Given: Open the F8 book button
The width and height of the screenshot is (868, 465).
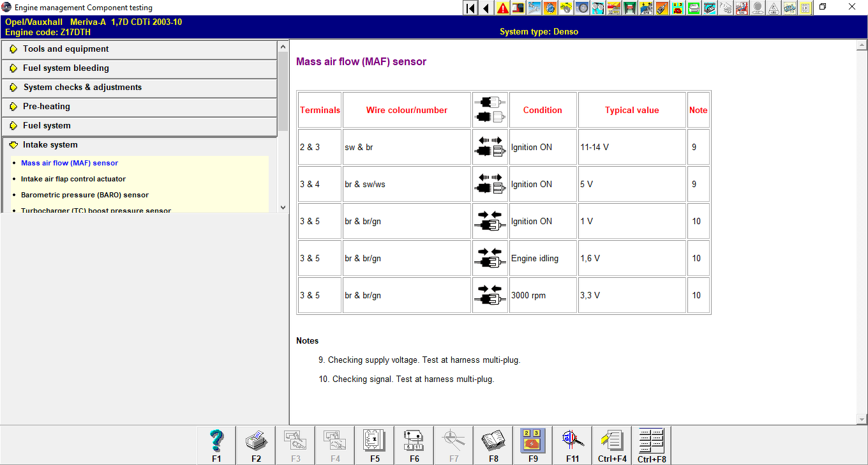Looking at the screenshot, I should pos(493,445).
